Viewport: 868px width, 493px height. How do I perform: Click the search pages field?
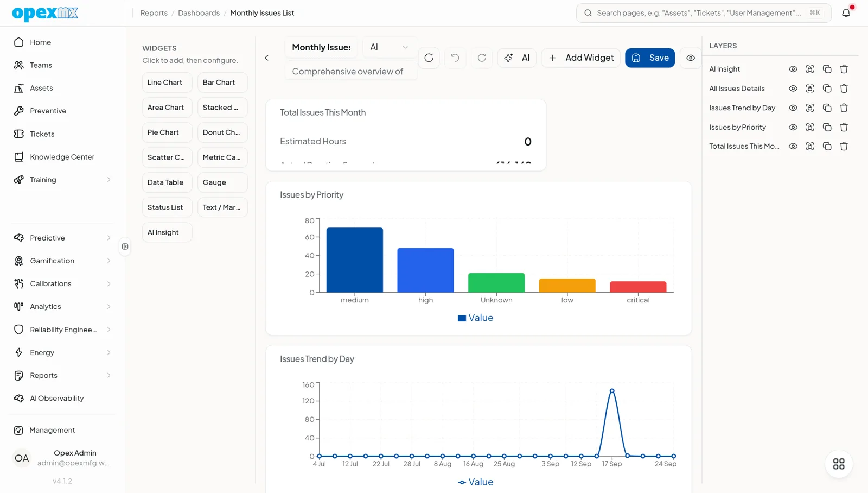[704, 13]
